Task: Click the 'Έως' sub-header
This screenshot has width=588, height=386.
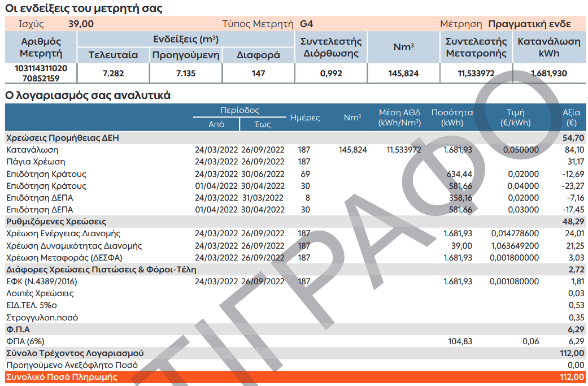Action: click(x=263, y=124)
